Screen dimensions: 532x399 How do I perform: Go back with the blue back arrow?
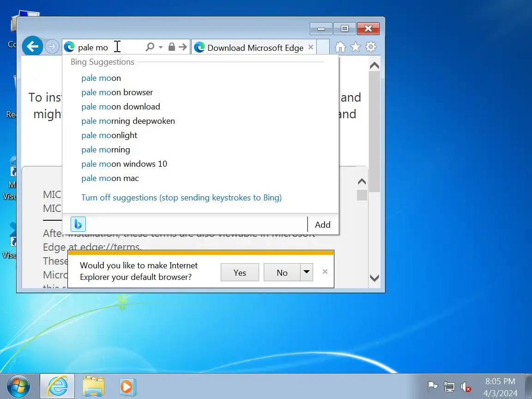click(33, 47)
